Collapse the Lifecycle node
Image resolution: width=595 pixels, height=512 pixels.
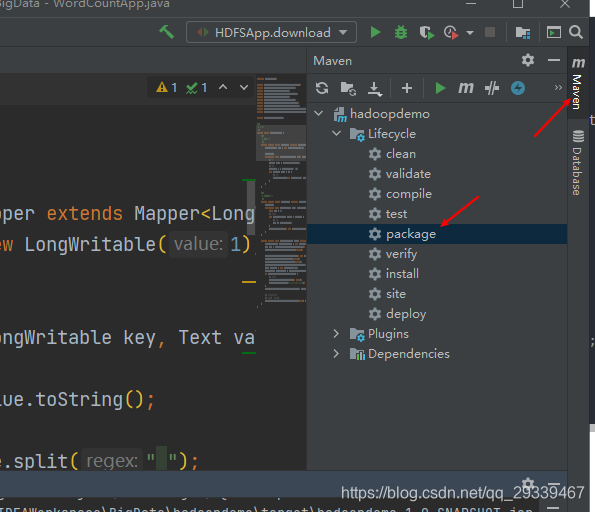tap(336, 134)
